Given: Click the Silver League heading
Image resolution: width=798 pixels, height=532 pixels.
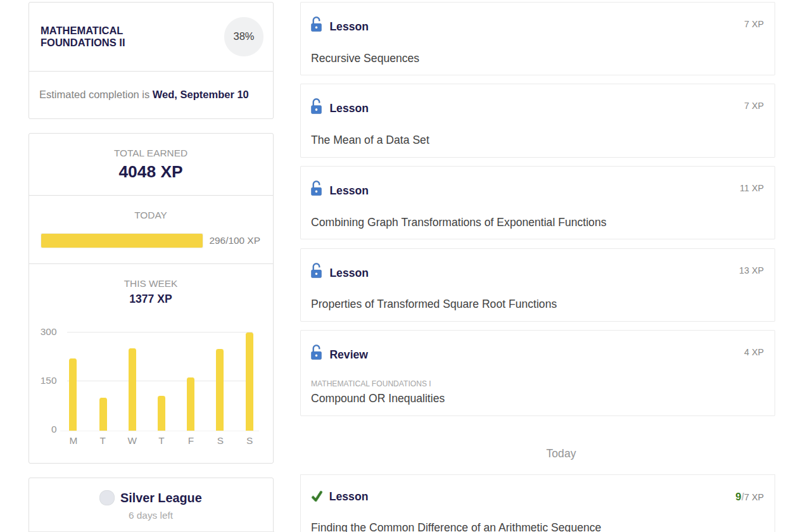Looking at the screenshot, I should pos(161,498).
